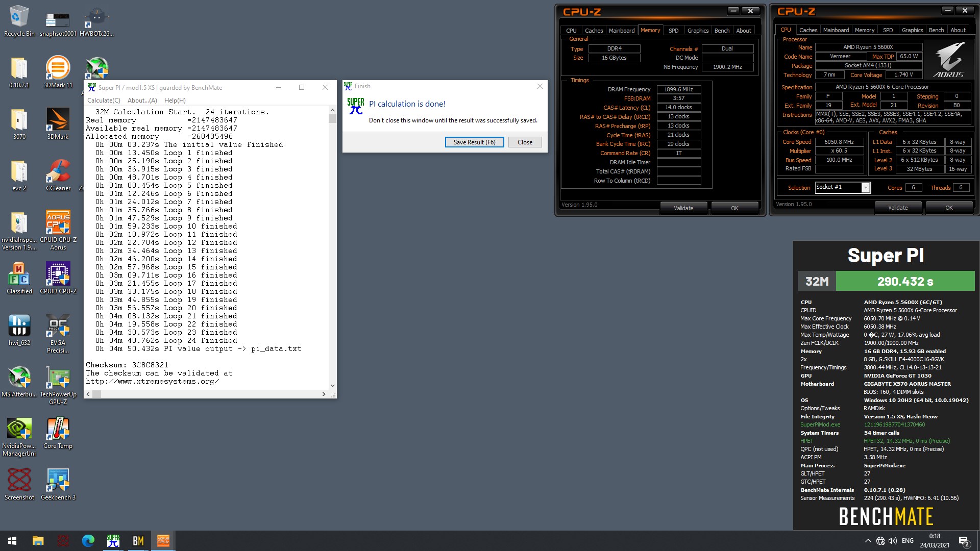Screen dimensions: 980x551
Task: Open the Windows Start menu
Action: (x=12, y=541)
